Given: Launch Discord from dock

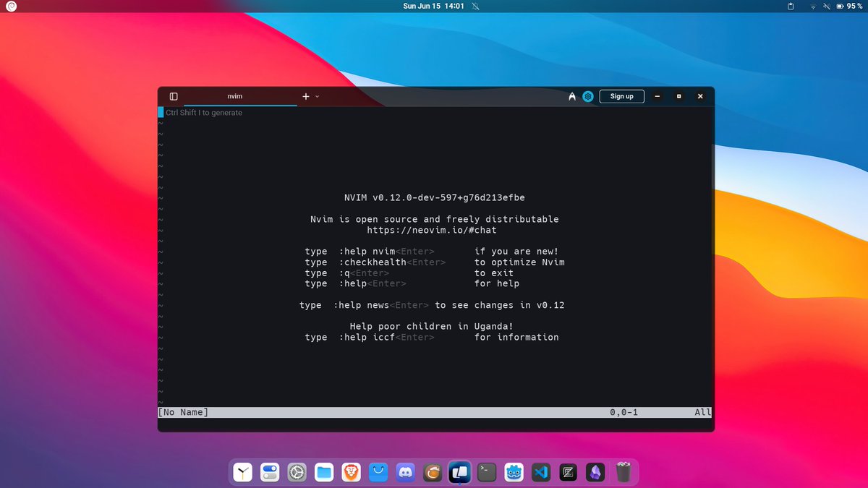Looking at the screenshot, I should coord(405,472).
